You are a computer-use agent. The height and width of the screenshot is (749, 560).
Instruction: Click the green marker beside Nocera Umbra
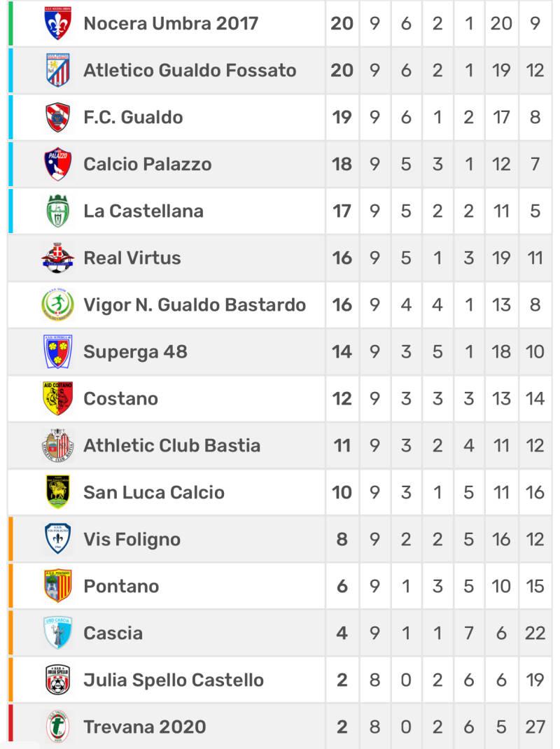10,24
